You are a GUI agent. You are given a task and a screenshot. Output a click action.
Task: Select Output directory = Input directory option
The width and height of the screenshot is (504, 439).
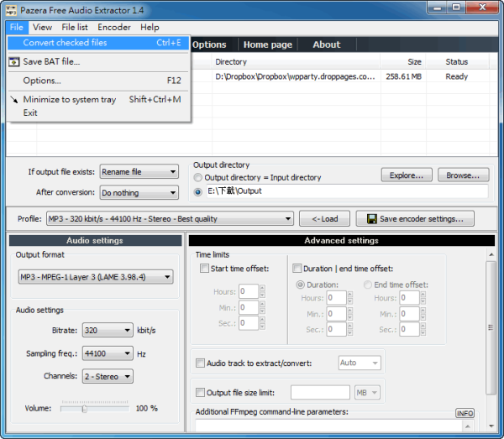pyautogui.click(x=198, y=178)
